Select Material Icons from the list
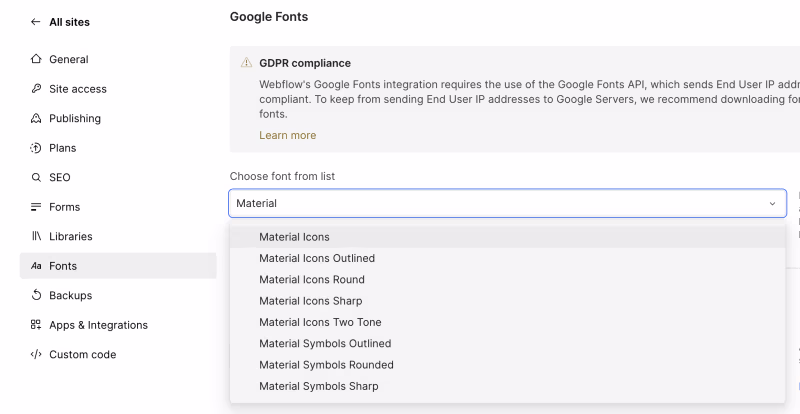Viewport: 800px width, 414px height. 294,237
